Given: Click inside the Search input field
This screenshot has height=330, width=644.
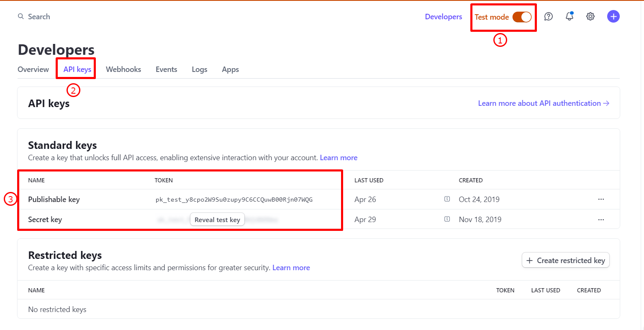Looking at the screenshot, I should click(x=39, y=16).
